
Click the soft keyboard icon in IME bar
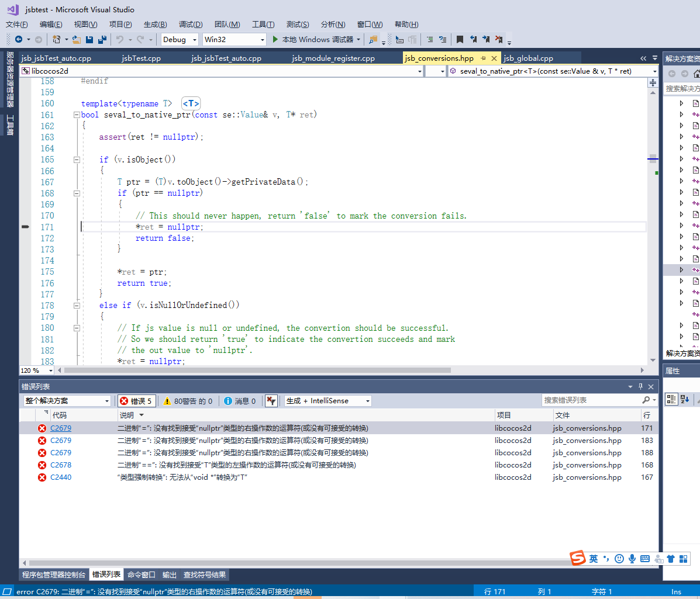click(644, 559)
